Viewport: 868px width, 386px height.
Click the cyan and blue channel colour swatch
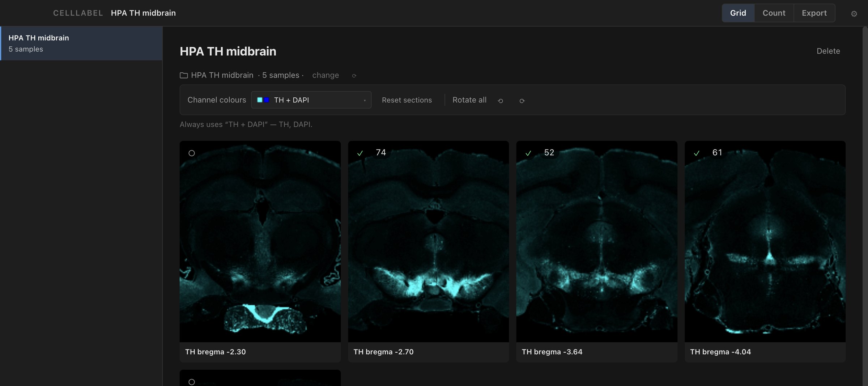tap(263, 100)
